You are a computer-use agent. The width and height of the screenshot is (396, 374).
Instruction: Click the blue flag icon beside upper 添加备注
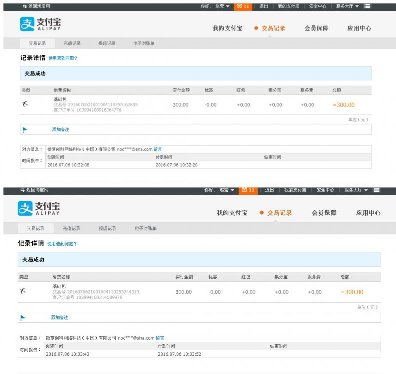click(25, 130)
